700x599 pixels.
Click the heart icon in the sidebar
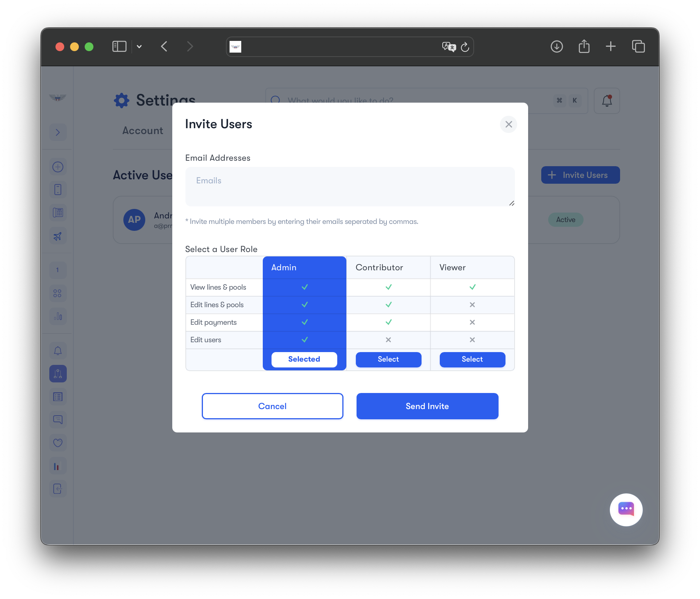pos(58,443)
